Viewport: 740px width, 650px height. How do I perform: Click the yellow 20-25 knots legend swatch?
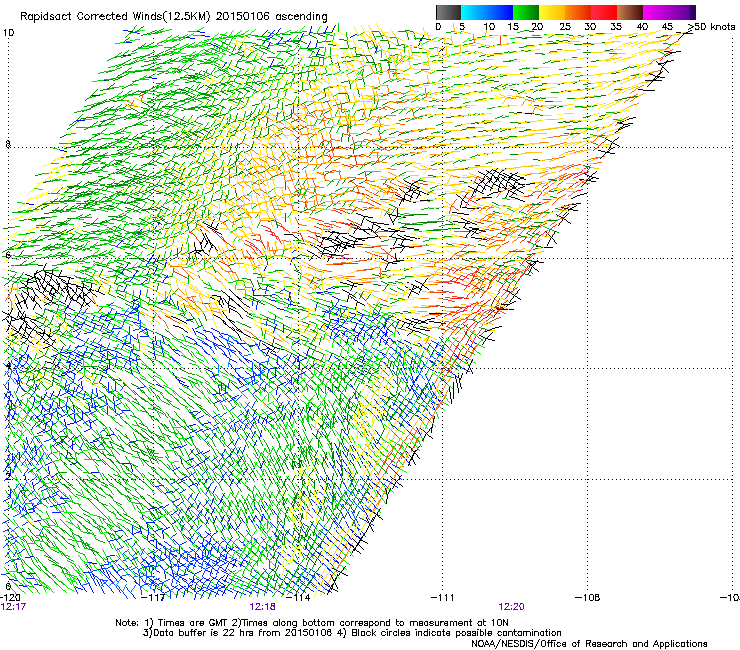[x=551, y=12]
